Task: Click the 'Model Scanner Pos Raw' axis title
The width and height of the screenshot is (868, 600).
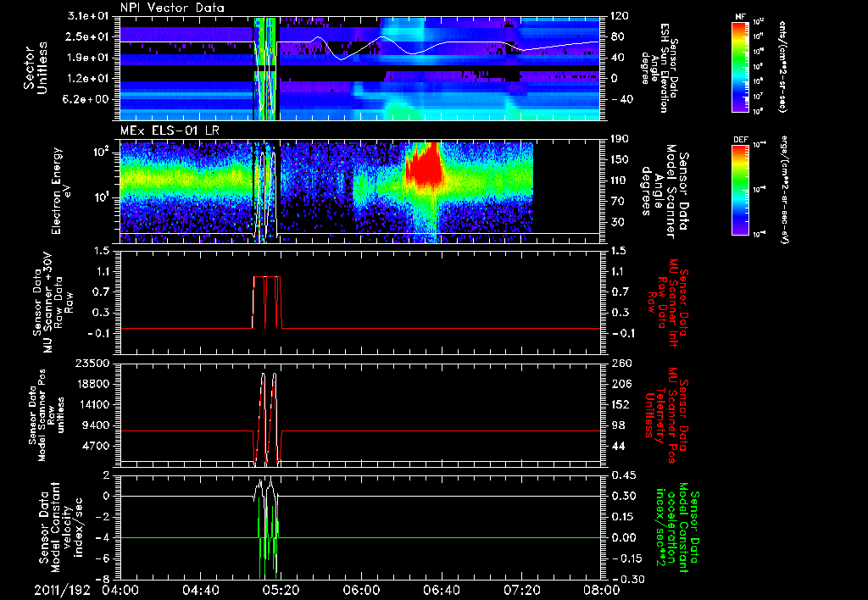Action: click(47, 415)
